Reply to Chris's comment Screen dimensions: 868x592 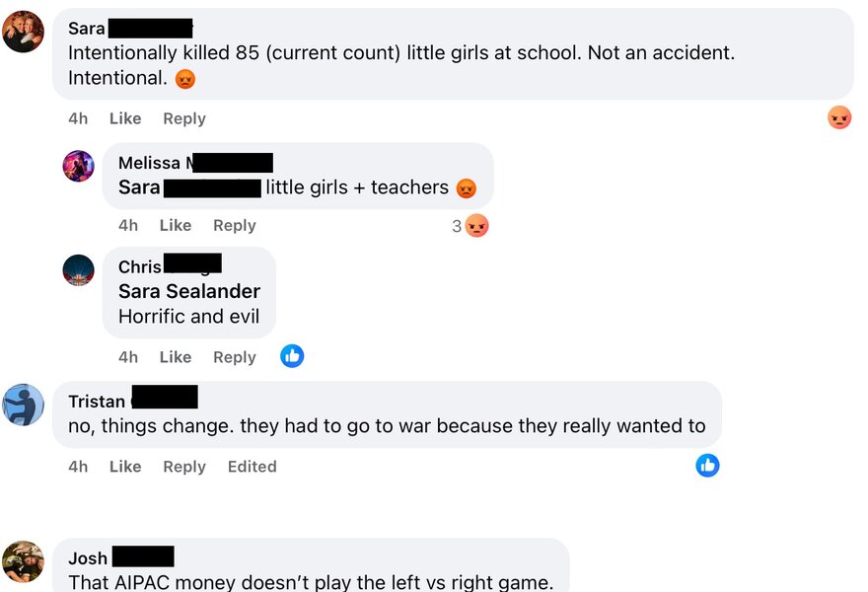coord(235,357)
